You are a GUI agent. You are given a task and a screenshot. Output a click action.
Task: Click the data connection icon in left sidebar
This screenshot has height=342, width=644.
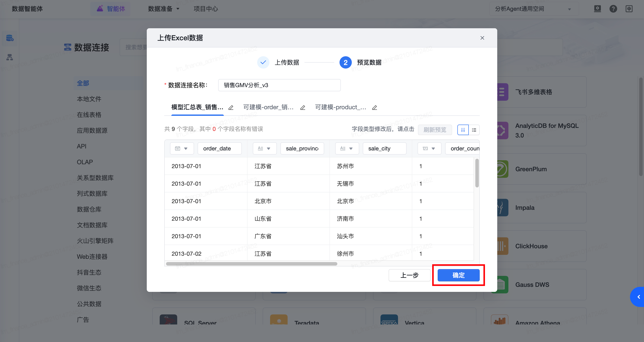[9, 38]
